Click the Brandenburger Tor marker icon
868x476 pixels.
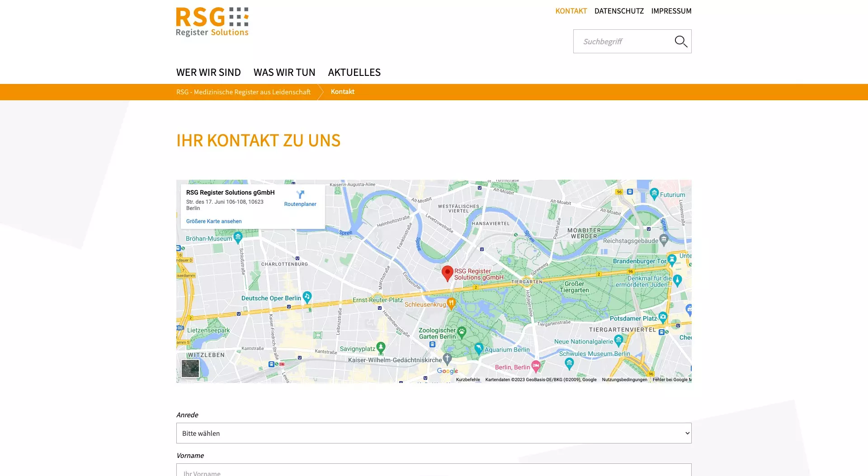click(672, 260)
